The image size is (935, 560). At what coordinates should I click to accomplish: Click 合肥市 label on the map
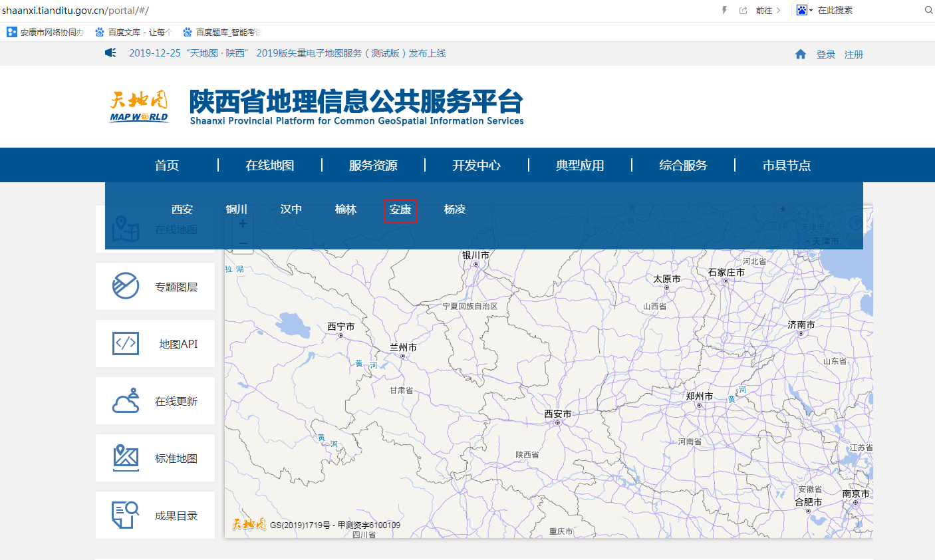pos(809,502)
